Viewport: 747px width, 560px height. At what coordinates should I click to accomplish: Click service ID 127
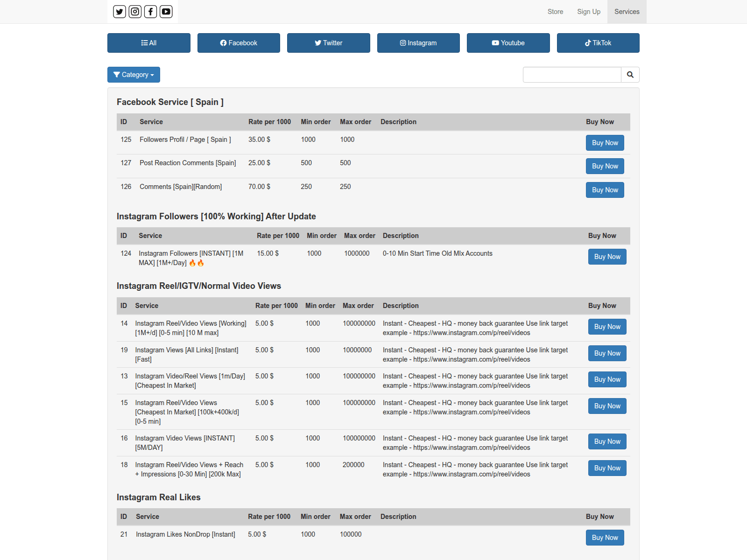pos(126,163)
